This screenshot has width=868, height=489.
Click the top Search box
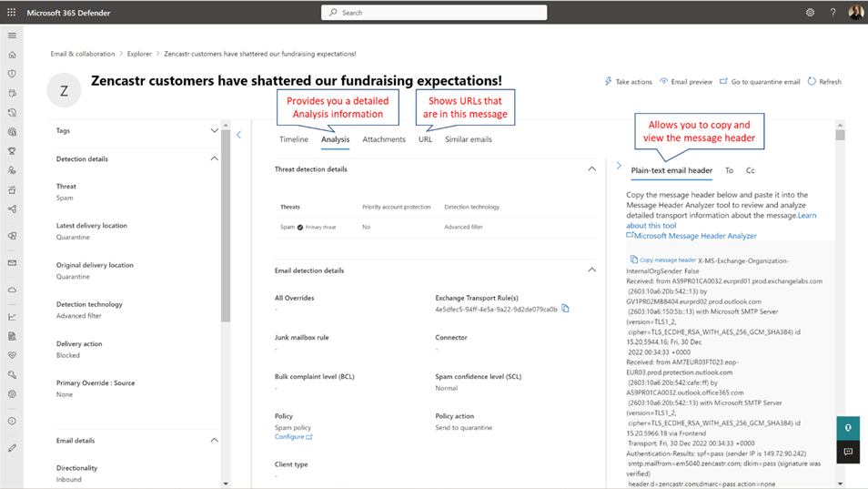point(434,12)
